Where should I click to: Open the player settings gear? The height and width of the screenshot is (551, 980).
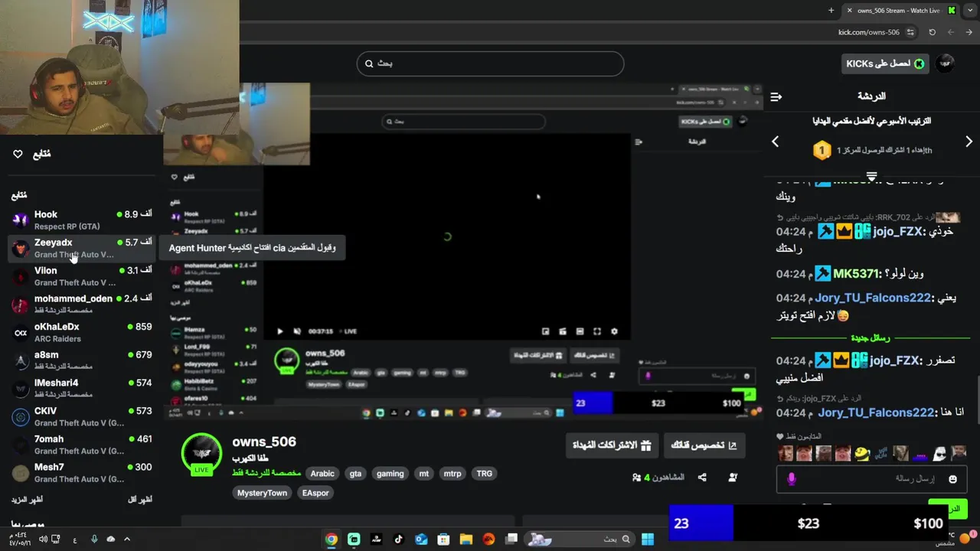tap(614, 331)
